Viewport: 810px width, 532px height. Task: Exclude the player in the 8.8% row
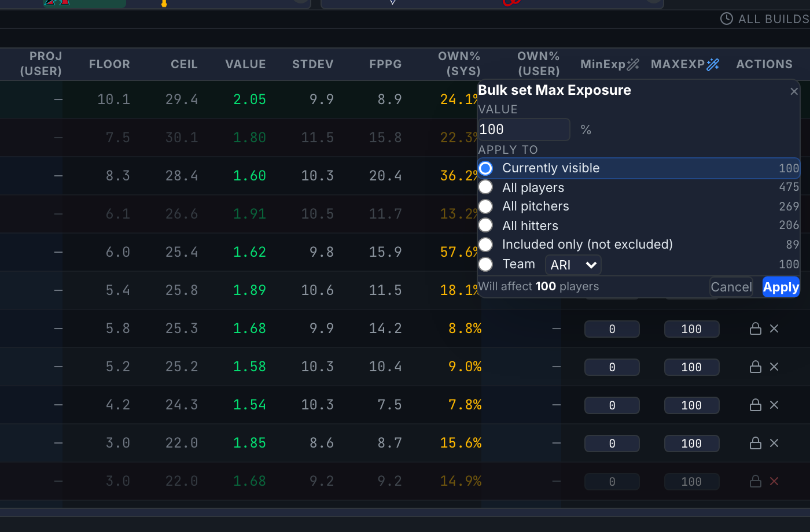[774, 328]
